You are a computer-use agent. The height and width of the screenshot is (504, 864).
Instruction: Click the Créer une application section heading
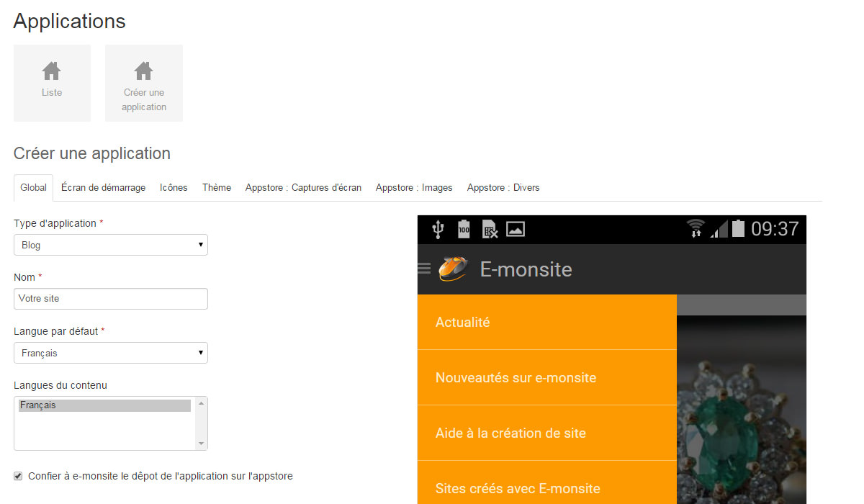[x=92, y=153]
